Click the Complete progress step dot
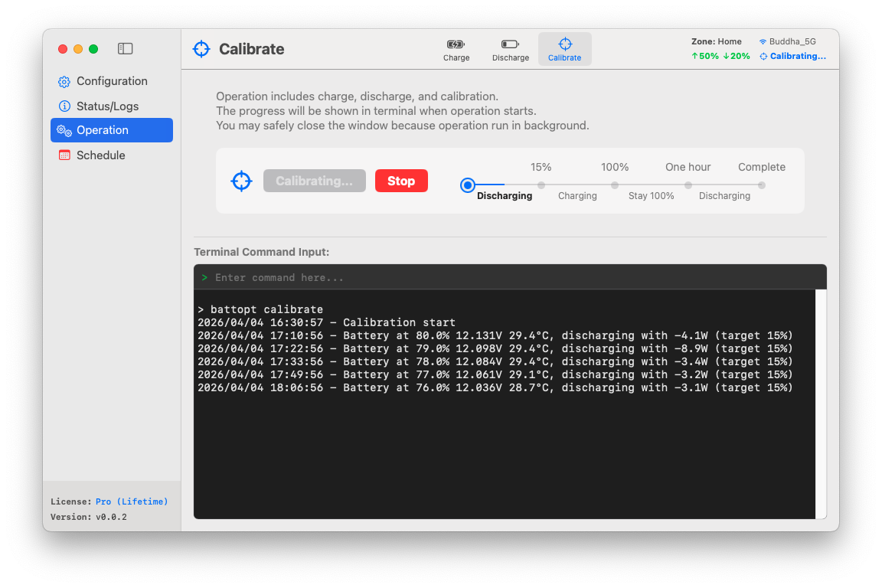The height and width of the screenshot is (588, 882). tap(762, 185)
